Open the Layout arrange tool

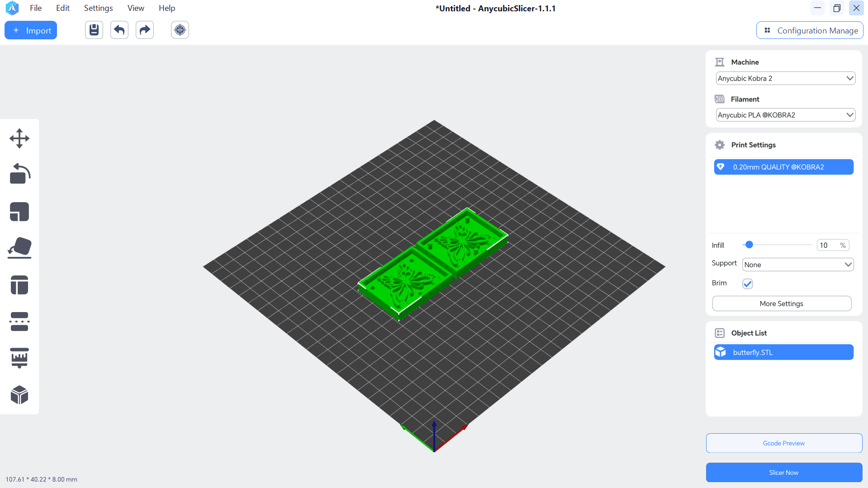(19, 285)
